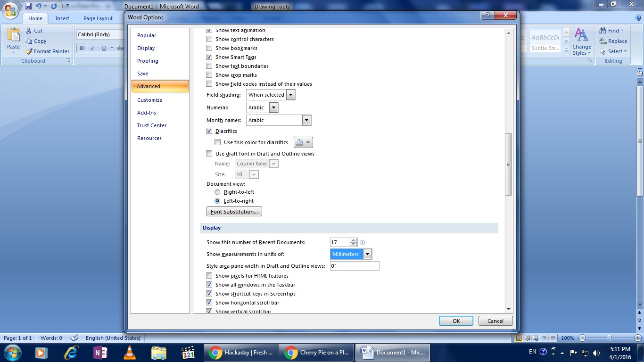
Task: Switch to Outline view in status bar
Action: (x=545, y=338)
